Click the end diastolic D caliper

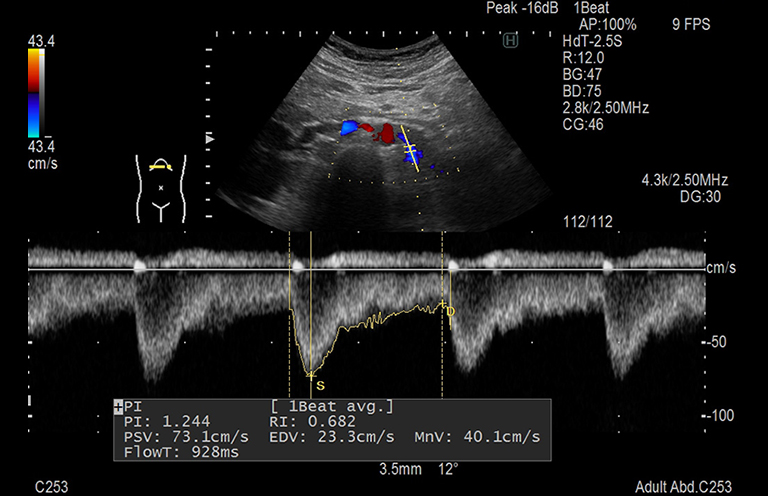[x=443, y=304]
